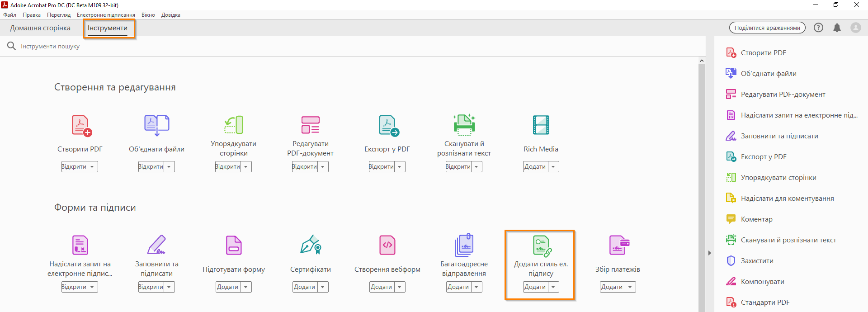Open the Експорт у PDF icon in the grid

coord(388,125)
